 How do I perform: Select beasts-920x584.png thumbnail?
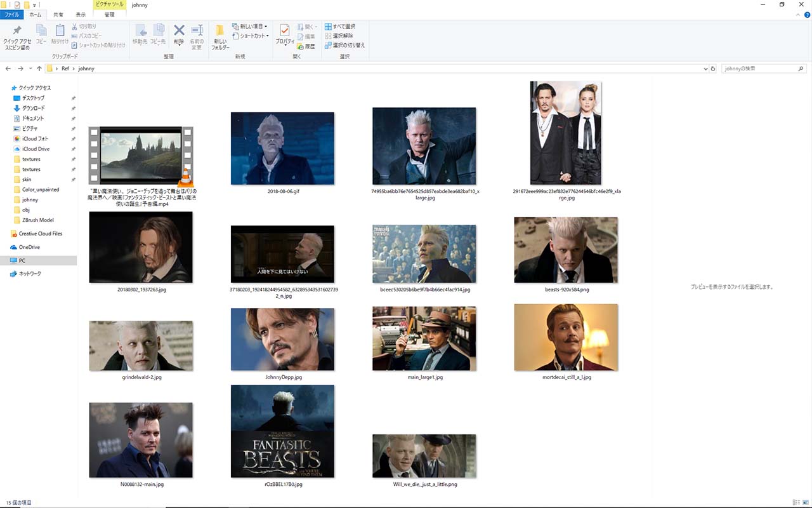pyautogui.click(x=566, y=250)
